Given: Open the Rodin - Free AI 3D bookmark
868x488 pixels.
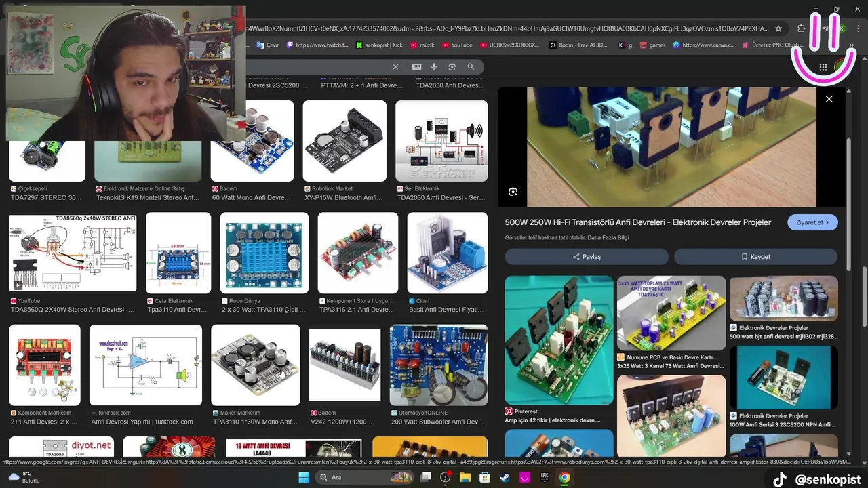Looking at the screenshot, I should (578, 45).
